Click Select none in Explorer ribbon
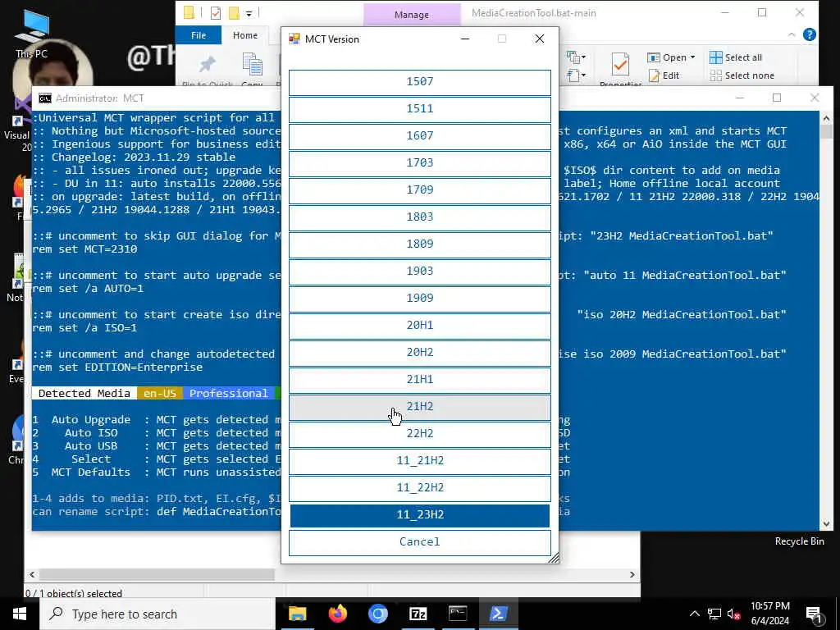Screen dimensions: 840x630 (742, 75)
